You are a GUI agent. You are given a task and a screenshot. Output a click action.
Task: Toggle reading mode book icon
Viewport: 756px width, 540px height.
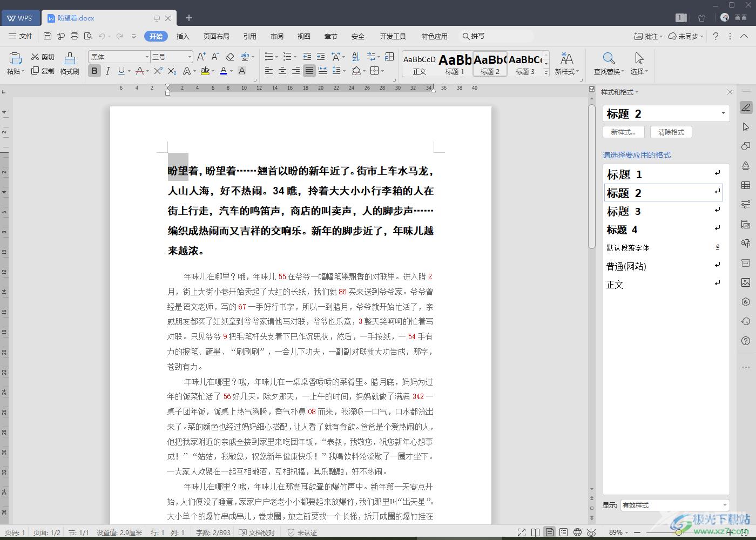(535, 532)
